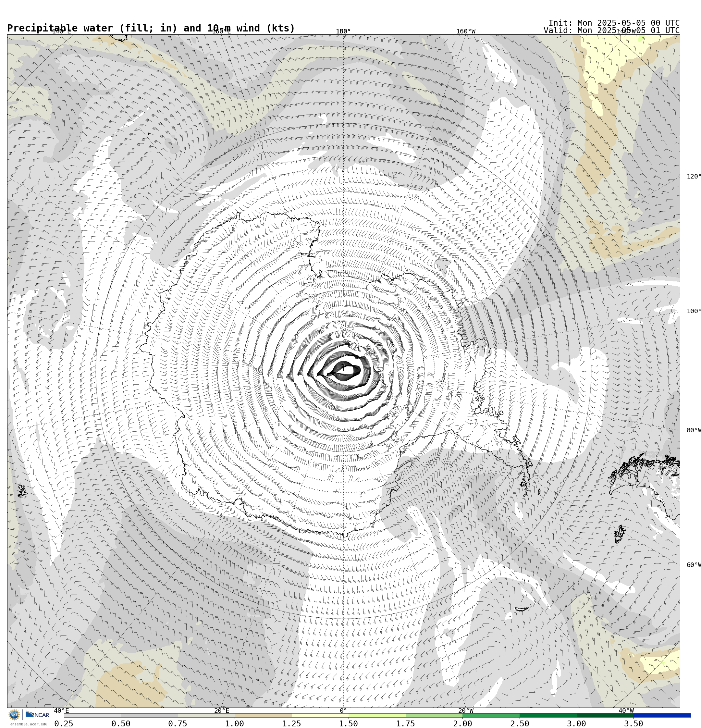
Task: Open the ensemble.ucar.edu link text
Action: pyautogui.click(x=29, y=724)
